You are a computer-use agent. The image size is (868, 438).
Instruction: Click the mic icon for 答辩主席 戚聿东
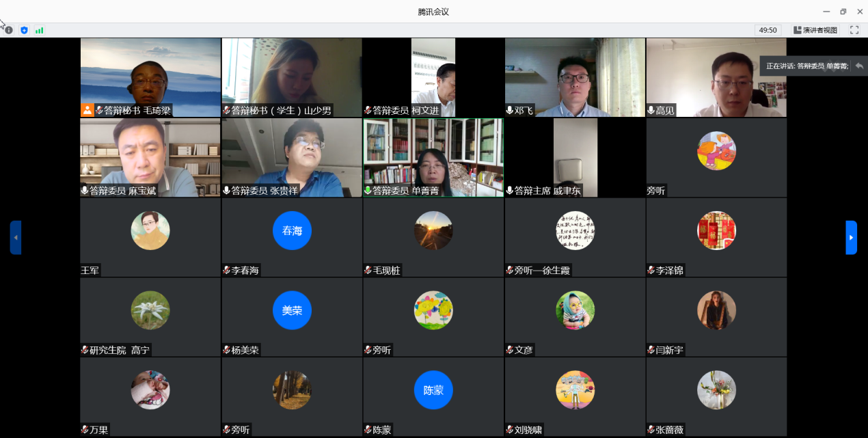[510, 191]
